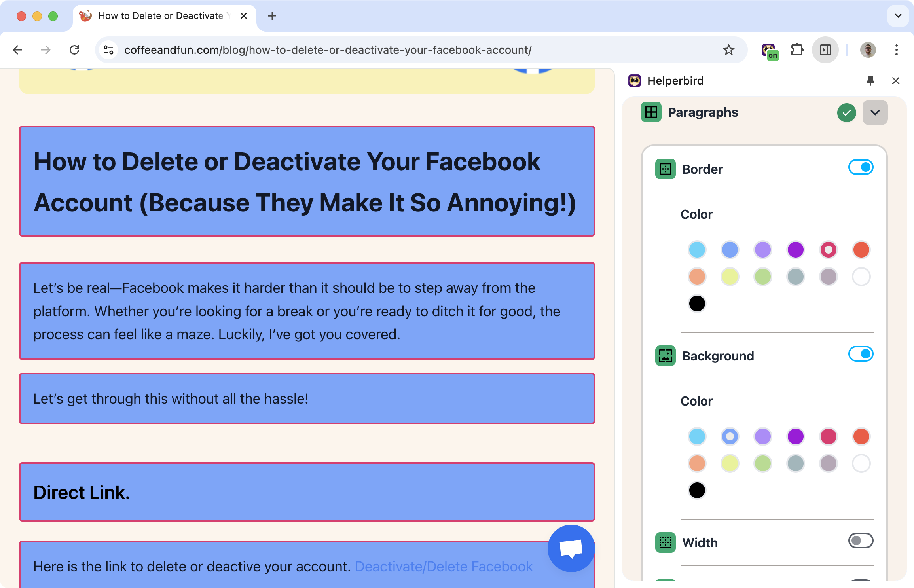Bookmark this page with the star icon

pos(728,50)
